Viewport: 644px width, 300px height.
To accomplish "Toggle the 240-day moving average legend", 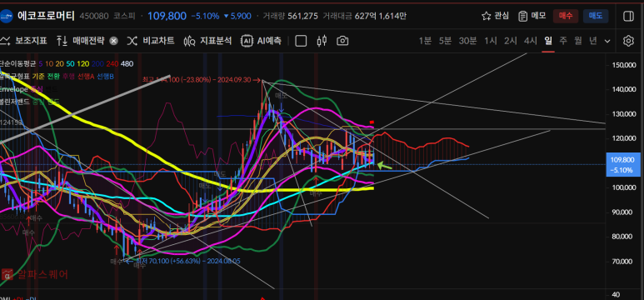I will (112, 63).
